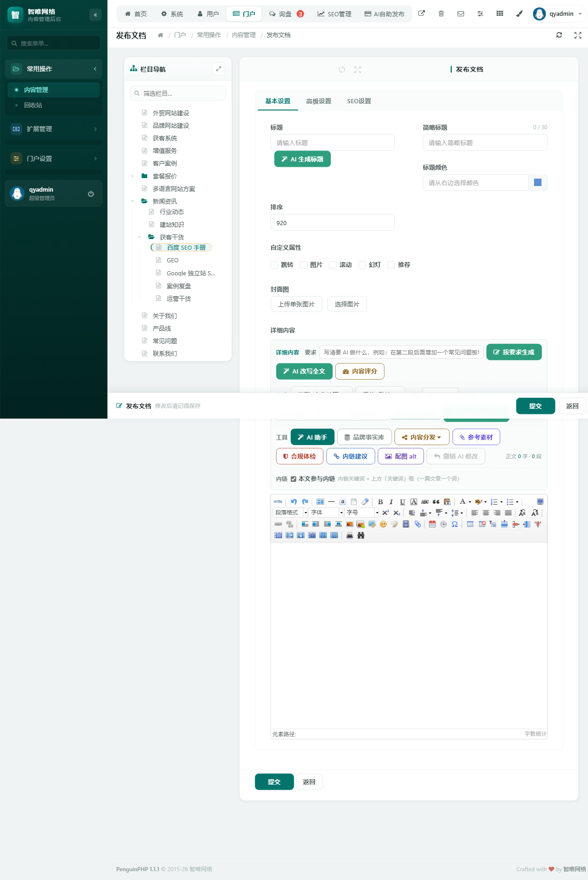
Task: Check the 滚动 attribute checkbox
Action: tap(333, 265)
